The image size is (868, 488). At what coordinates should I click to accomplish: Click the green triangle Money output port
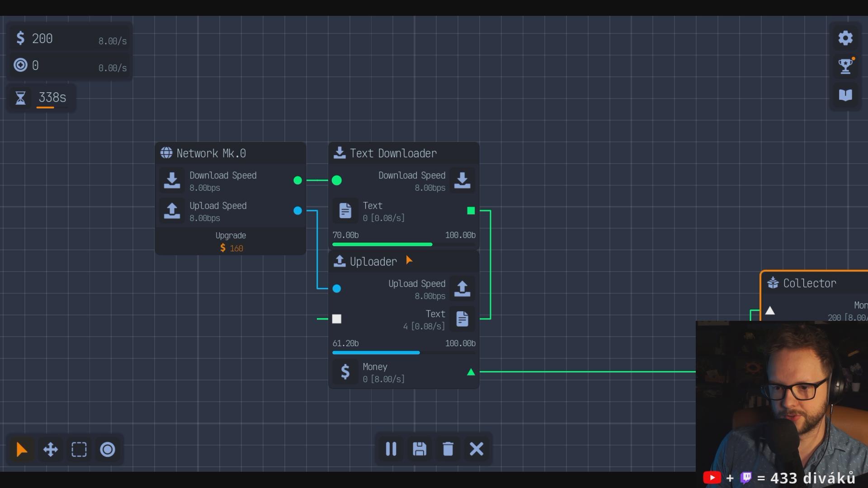(x=471, y=372)
